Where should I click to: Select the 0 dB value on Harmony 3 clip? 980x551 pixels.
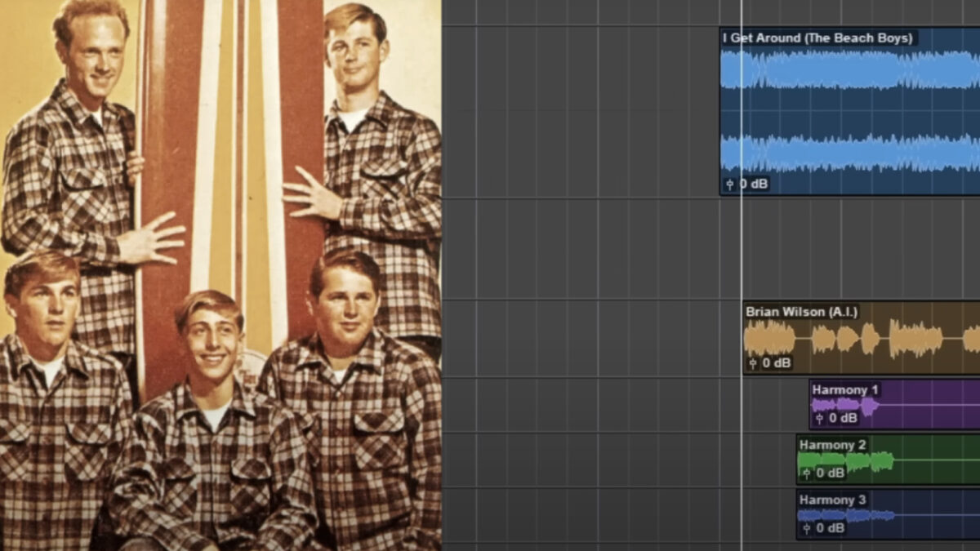click(x=830, y=528)
